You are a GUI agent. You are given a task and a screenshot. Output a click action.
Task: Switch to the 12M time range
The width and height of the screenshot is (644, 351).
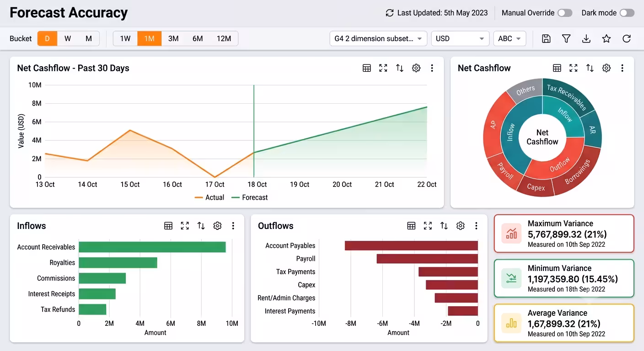pos(224,38)
